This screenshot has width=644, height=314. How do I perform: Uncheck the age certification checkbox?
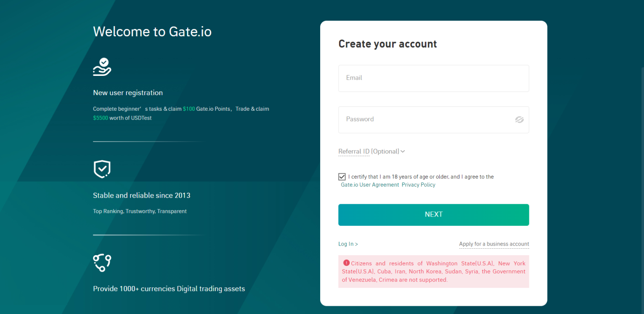342,177
